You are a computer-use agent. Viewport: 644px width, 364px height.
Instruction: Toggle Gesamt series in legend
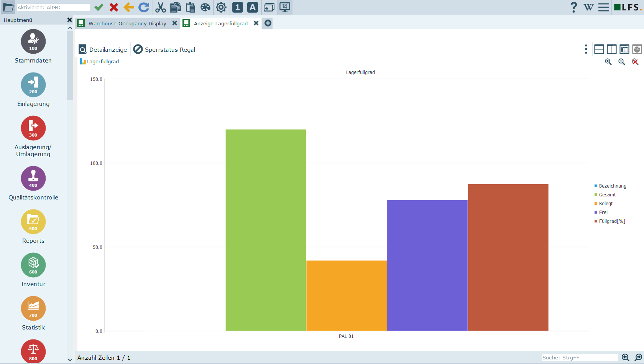[x=605, y=195]
